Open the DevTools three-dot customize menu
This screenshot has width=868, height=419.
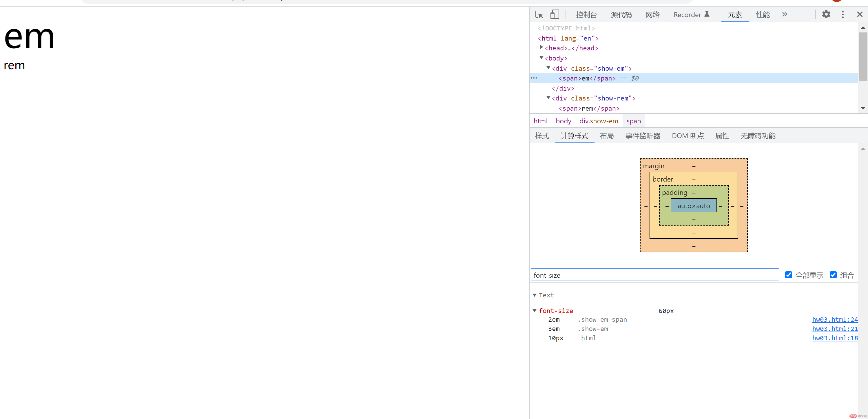[843, 14]
